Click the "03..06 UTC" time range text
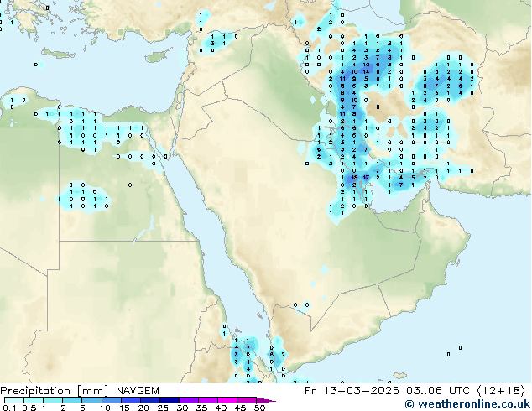This screenshot has height=411, width=532. 438,391
